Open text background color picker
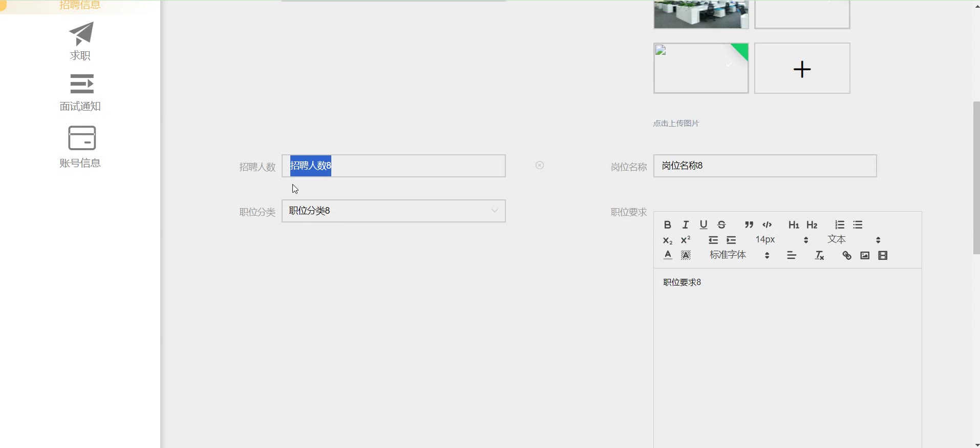 point(686,255)
